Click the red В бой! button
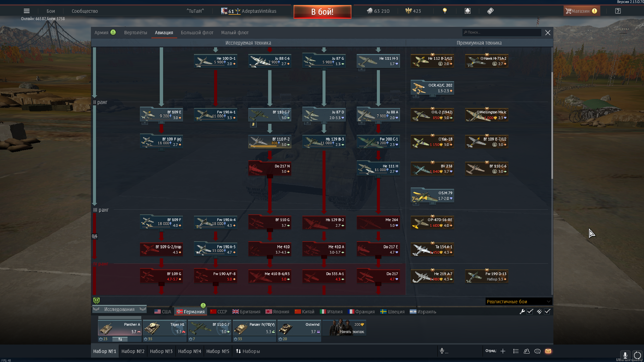 (x=322, y=12)
